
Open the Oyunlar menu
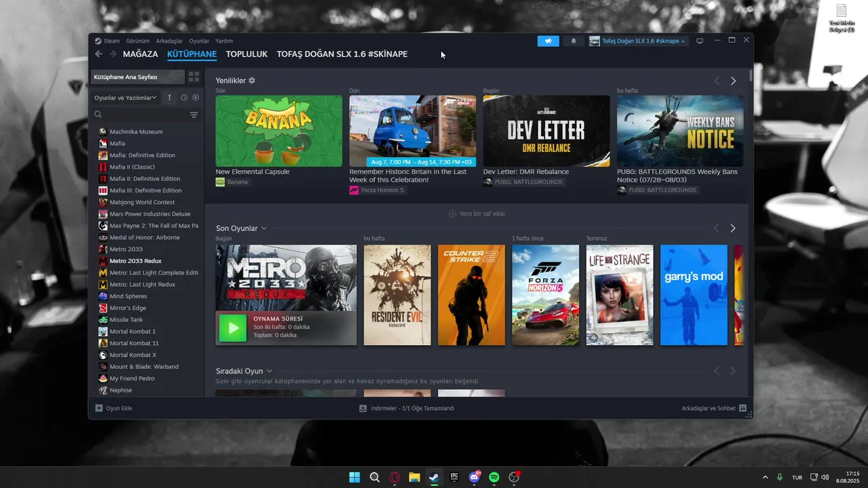click(x=199, y=41)
